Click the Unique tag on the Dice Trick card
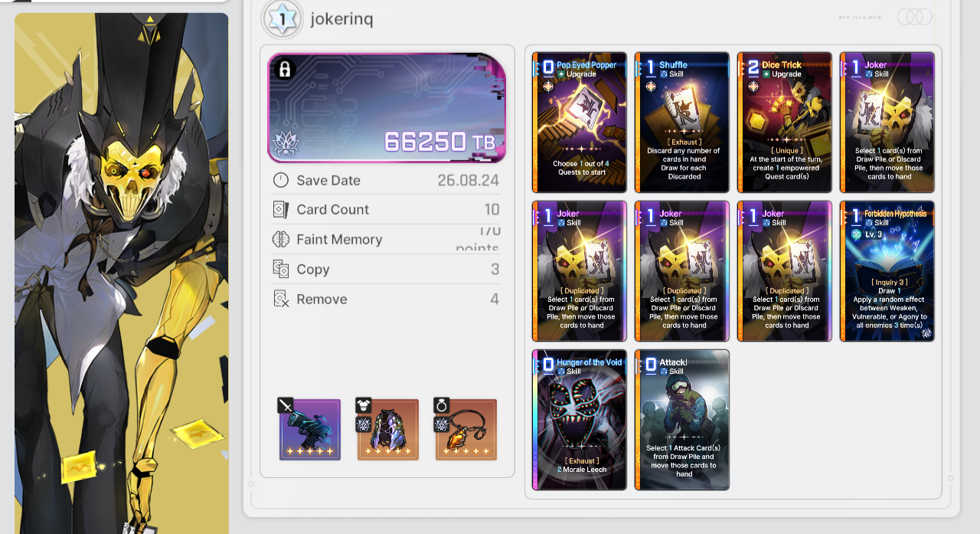This screenshot has height=534, width=980. pyautogui.click(x=786, y=151)
